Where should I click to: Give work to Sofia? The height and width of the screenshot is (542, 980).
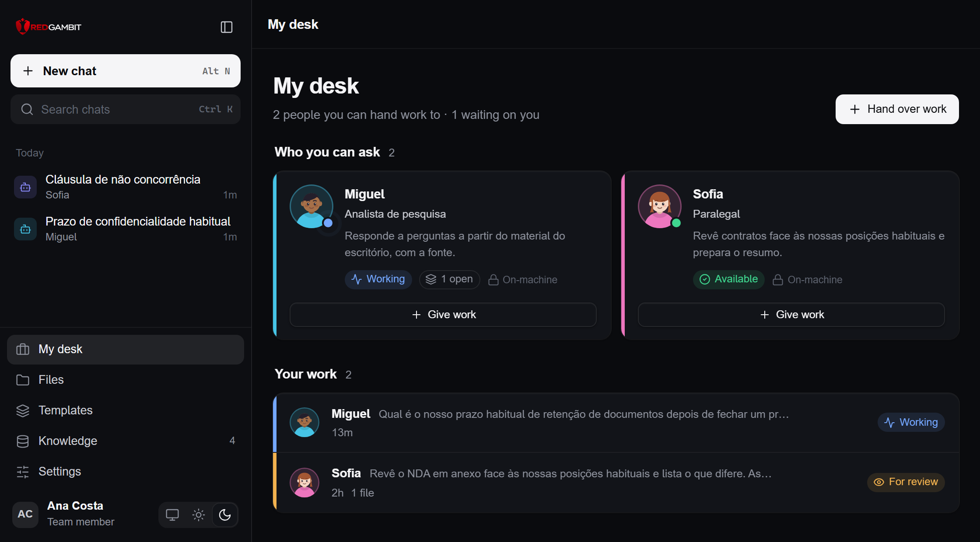tap(791, 315)
